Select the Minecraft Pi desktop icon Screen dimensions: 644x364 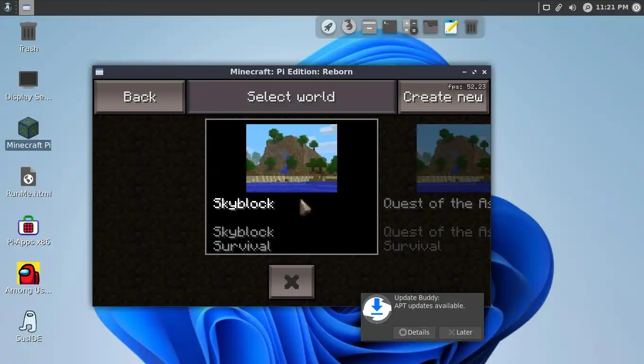pyautogui.click(x=28, y=134)
